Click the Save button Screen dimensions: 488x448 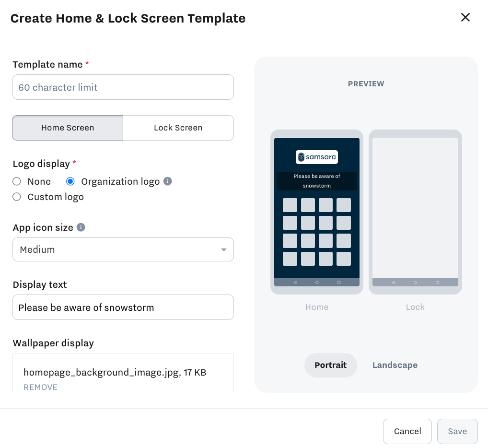[x=457, y=431]
